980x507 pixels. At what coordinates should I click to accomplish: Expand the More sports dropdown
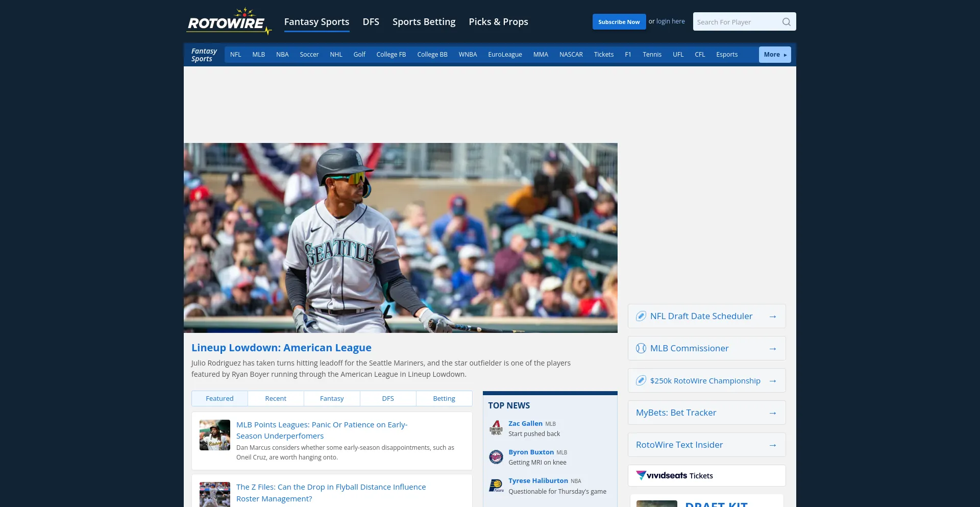[775, 55]
